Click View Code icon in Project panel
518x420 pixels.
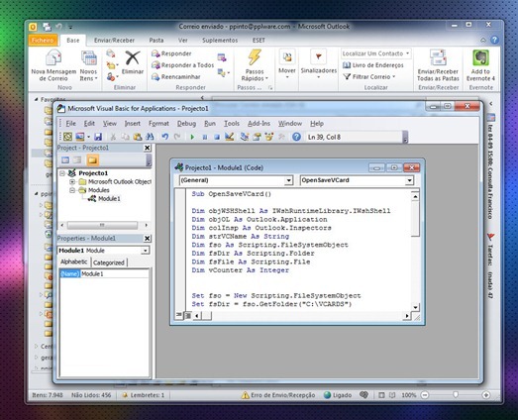[65, 160]
